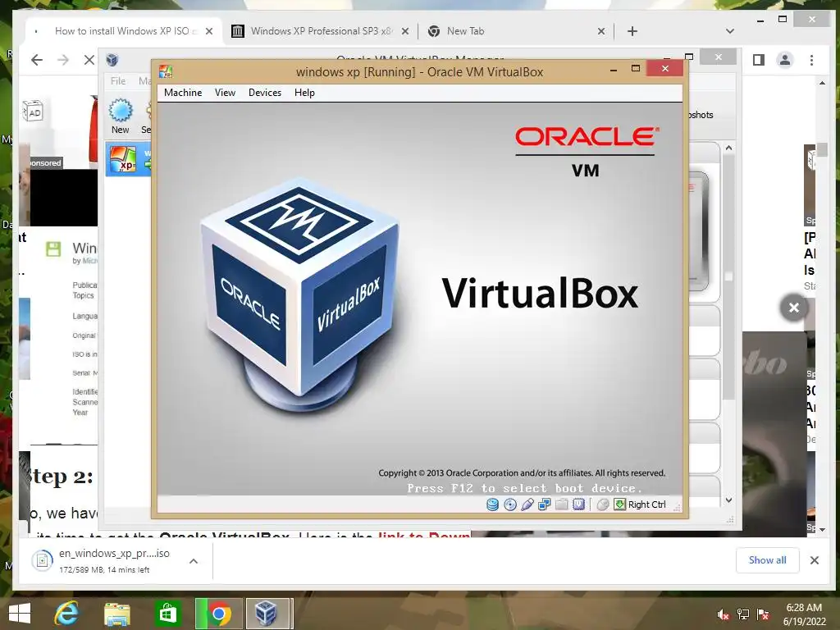
Task: Close How to install Windows XP tab
Action: [209, 32]
